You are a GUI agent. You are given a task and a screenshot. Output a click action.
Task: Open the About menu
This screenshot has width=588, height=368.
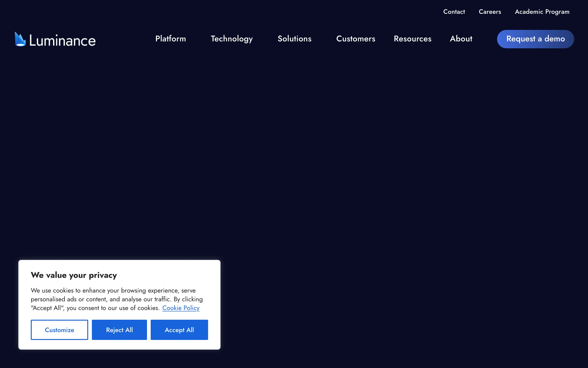(x=461, y=39)
